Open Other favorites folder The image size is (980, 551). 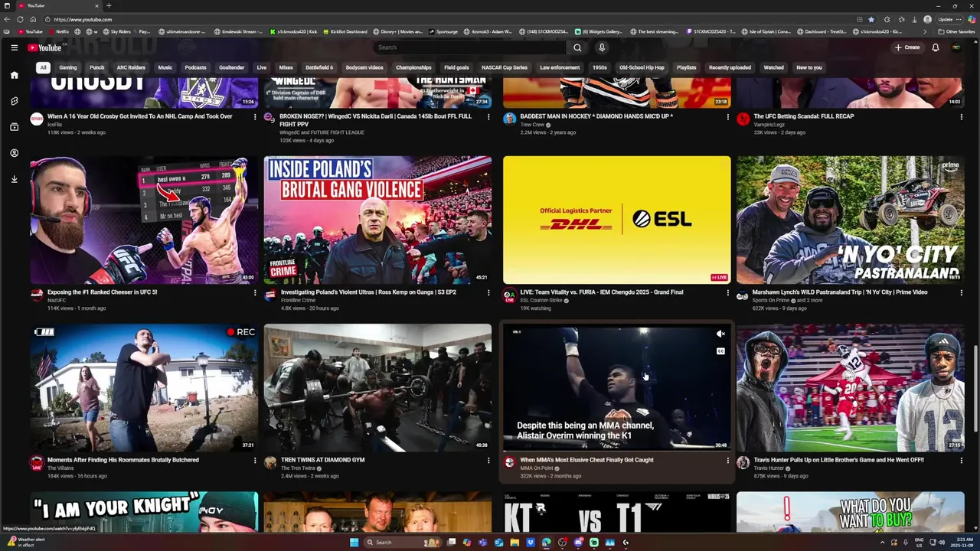click(x=956, y=31)
